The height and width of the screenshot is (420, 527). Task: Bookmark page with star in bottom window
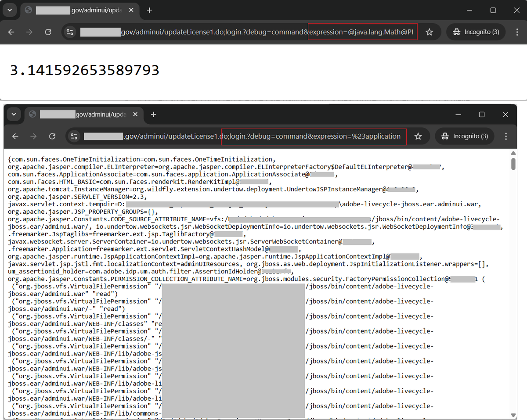pyautogui.click(x=418, y=136)
